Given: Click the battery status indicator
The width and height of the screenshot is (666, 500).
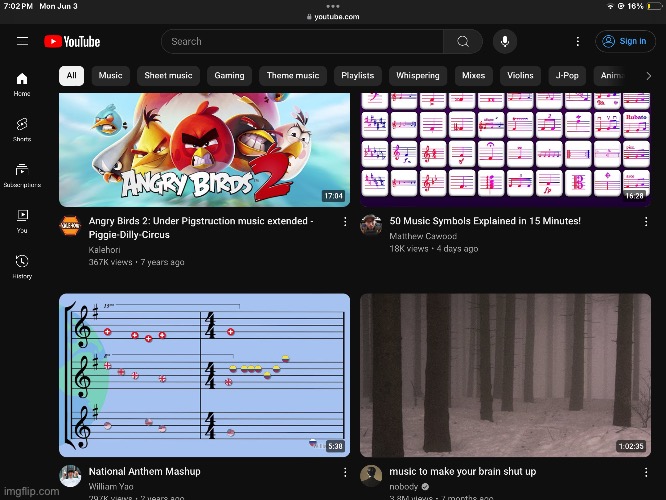Looking at the screenshot, I should (x=654, y=6).
